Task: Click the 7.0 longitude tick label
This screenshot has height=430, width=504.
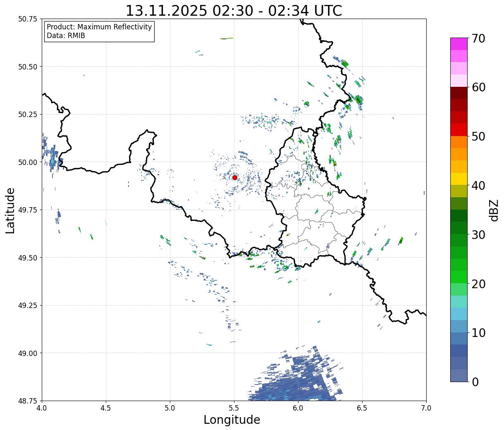Action: [426, 408]
